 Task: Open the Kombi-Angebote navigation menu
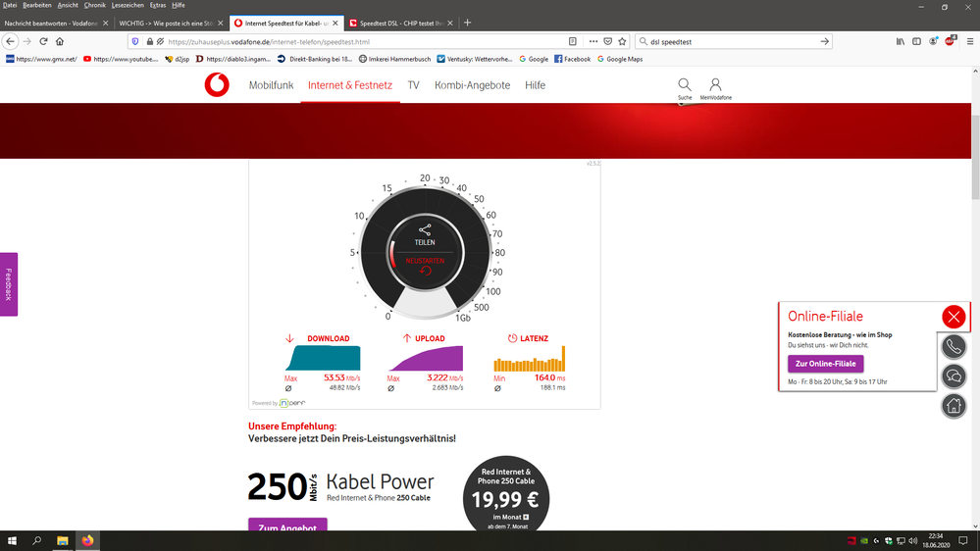[473, 85]
